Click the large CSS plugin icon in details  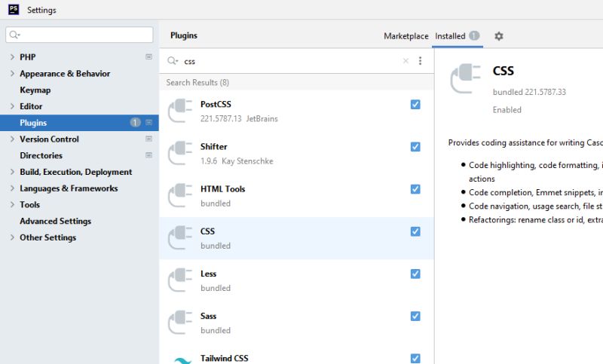465,79
